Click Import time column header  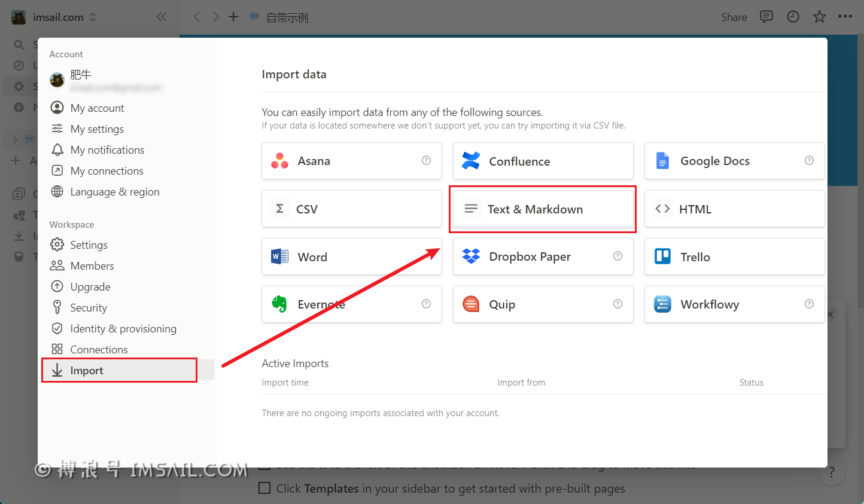tap(285, 383)
